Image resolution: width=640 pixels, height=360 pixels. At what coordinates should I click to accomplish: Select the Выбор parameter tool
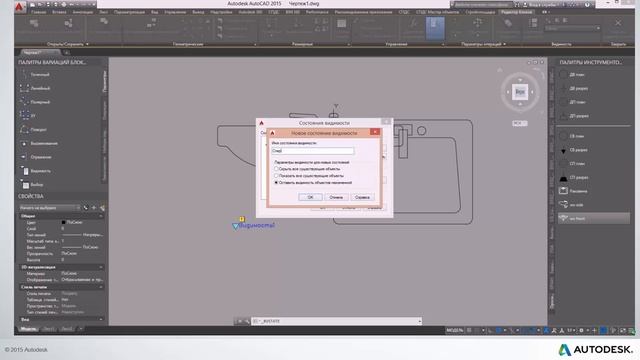click(32, 185)
